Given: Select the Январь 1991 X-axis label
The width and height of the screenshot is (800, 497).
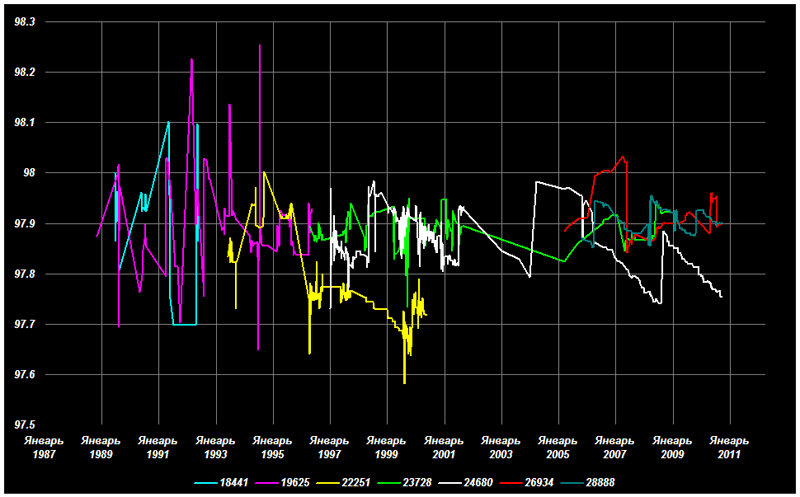Looking at the screenshot, I should click(x=157, y=446).
